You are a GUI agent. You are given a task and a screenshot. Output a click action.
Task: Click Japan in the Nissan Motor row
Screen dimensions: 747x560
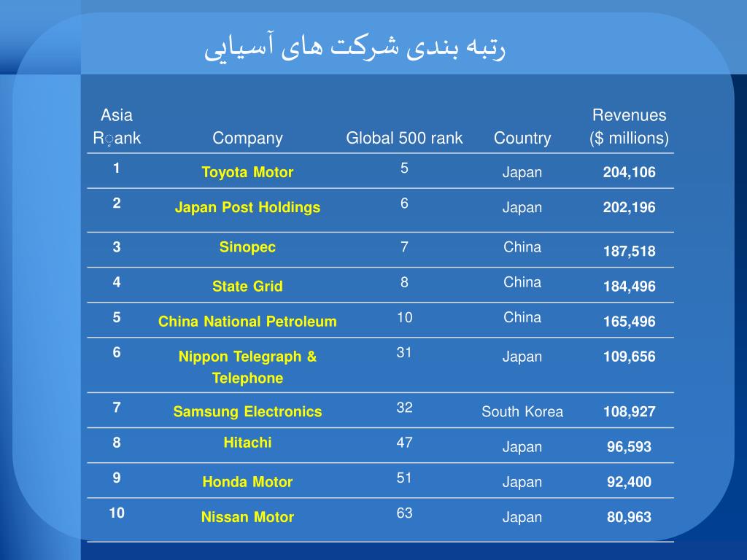click(x=522, y=518)
